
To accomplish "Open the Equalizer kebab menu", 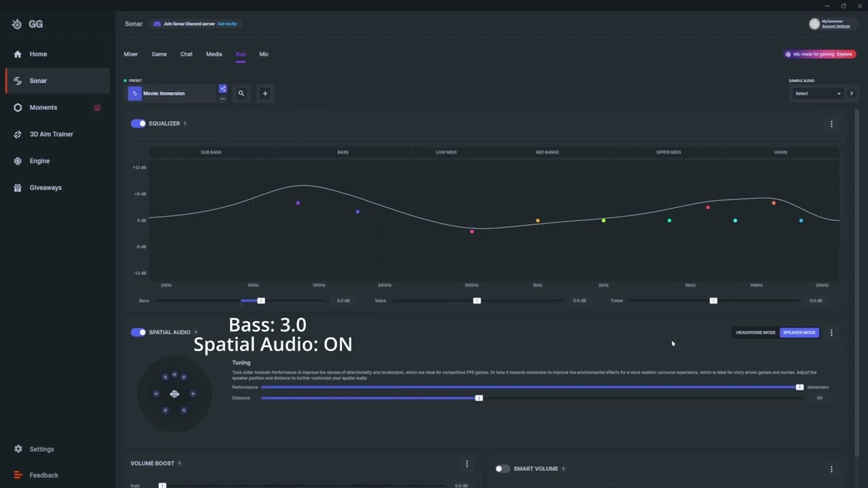I will (x=831, y=124).
